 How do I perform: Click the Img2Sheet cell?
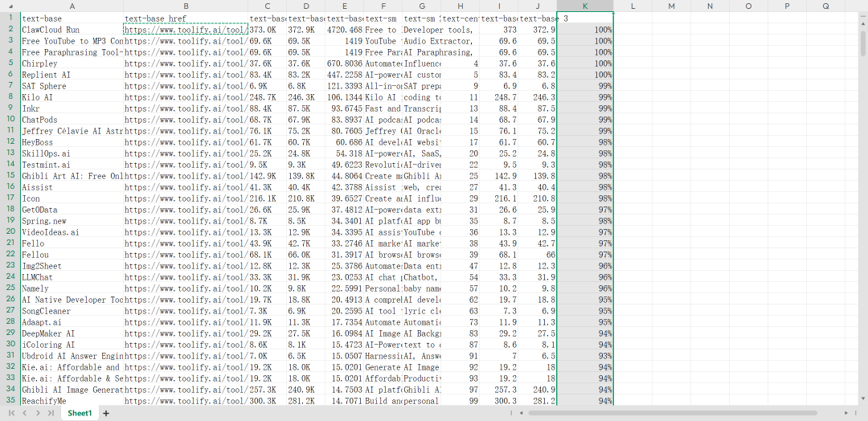click(x=72, y=266)
